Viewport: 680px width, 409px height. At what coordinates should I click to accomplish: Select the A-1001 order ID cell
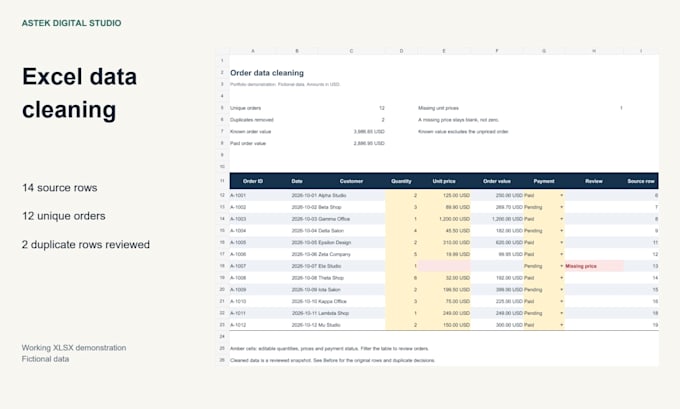point(253,196)
